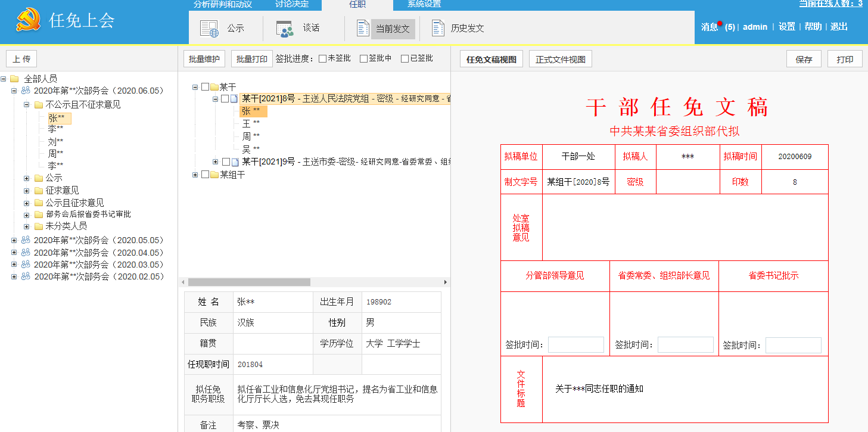Switch to the 系统设置 tab
Image resolution: width=868 pixels, height=432 pixels.
[424, 5]
